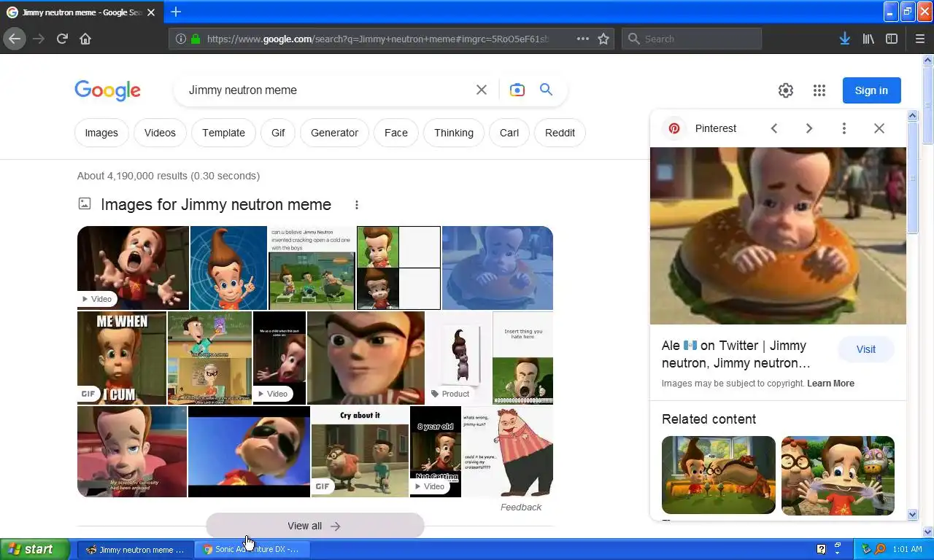Open the Ale on Twitter image title link
The image size is (934, 560).
click(736, 354)
